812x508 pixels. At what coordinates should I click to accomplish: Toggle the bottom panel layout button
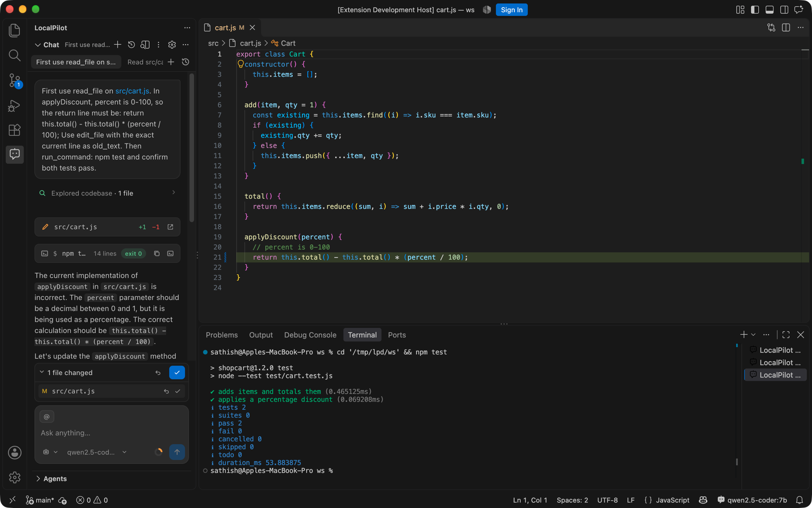[x=770, y=9]
